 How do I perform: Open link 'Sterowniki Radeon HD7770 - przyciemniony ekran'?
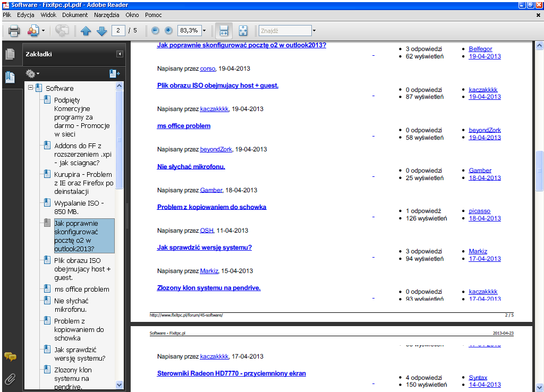pyautogui.click(x=232, y=373)
